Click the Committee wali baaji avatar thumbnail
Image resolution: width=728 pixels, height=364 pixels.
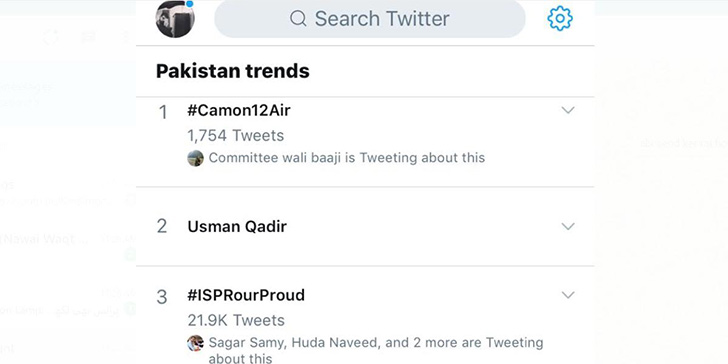tap(195, 158)
